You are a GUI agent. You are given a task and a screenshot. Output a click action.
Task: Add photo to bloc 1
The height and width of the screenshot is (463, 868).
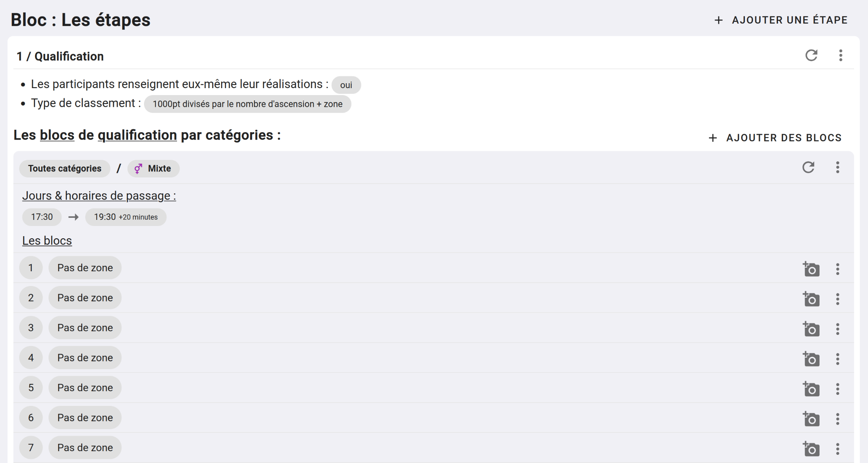(x=811, y=269)
